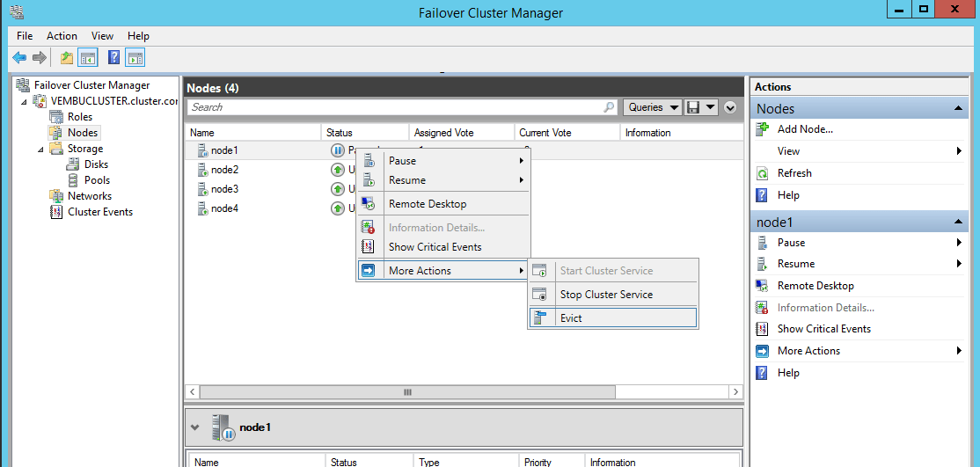The width and height of the screenshot is (980, 467).
Task: Sort by the Name column header in node list
Action: [253, 133]
